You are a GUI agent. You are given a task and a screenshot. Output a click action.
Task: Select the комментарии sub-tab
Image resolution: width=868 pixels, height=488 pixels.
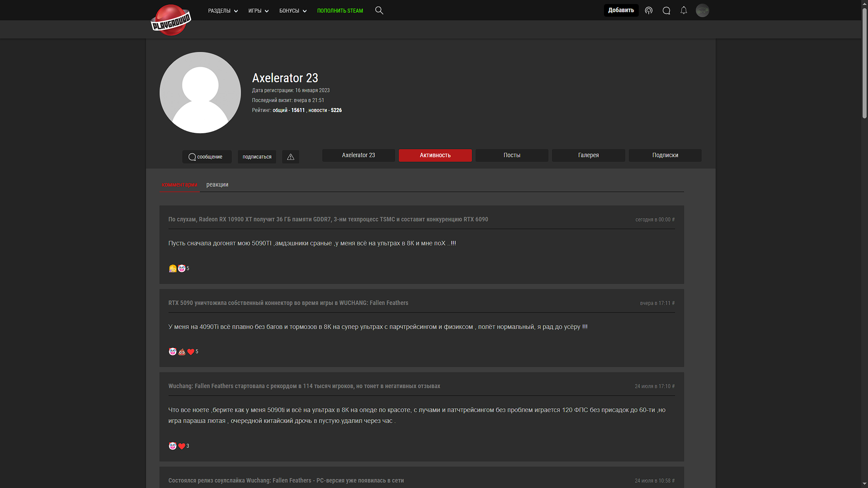coord(179,184)
